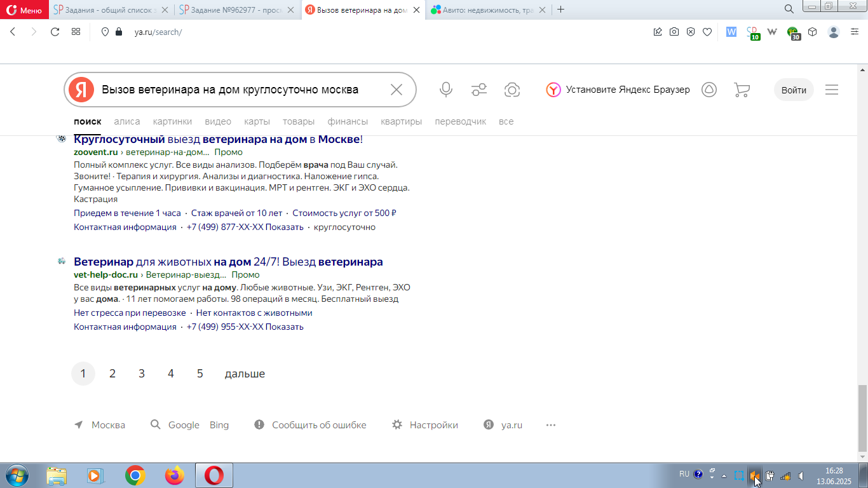The height and width of the screenshot is (488, 868).
Task: Search in open tabs
Action: [789, 10]
